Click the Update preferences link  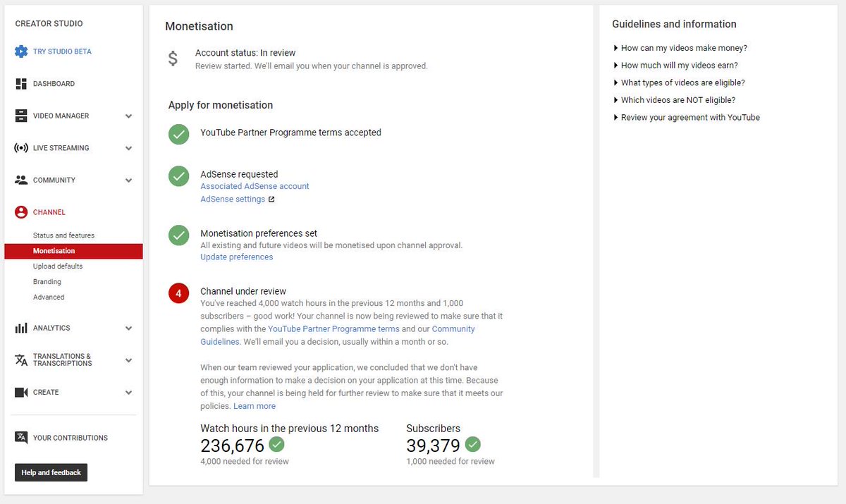236,257
